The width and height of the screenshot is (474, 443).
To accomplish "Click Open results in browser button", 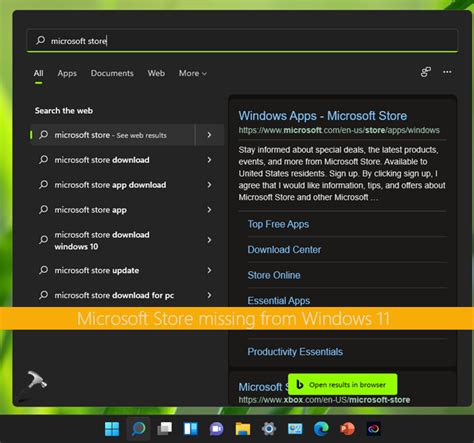I will point(343,384).
